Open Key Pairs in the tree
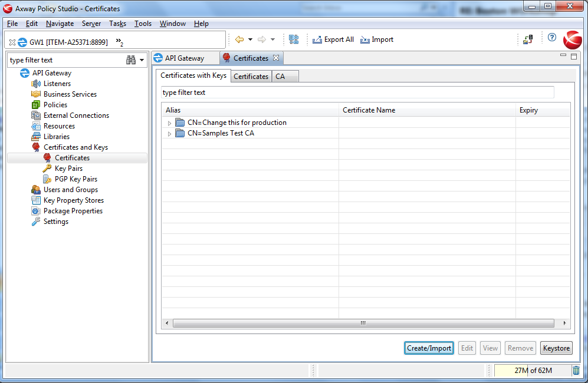 68,169
